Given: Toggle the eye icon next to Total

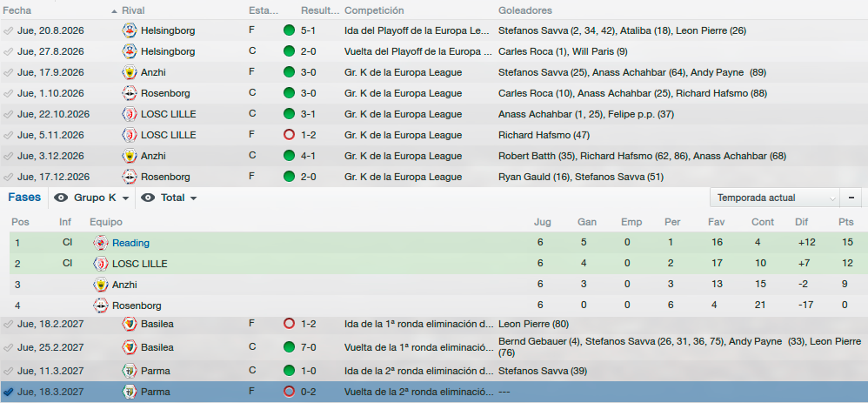Looking at the screenshot, I should (x=148, y=198).
